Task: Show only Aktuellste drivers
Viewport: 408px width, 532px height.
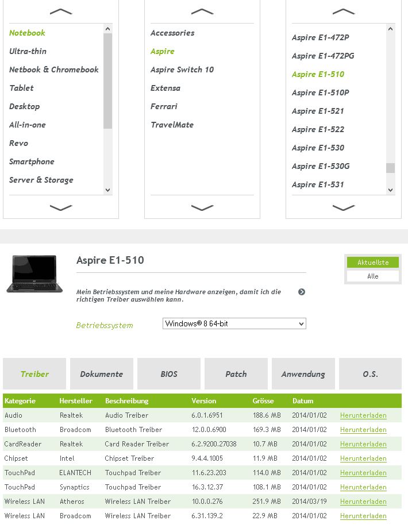Action: (x=373, y=263)
